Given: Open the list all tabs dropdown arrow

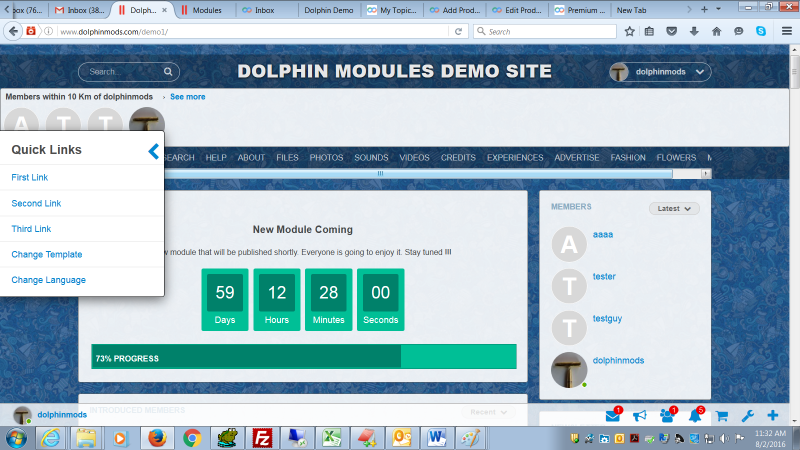Looking at the screenshot, I should (x=718, y=9).
